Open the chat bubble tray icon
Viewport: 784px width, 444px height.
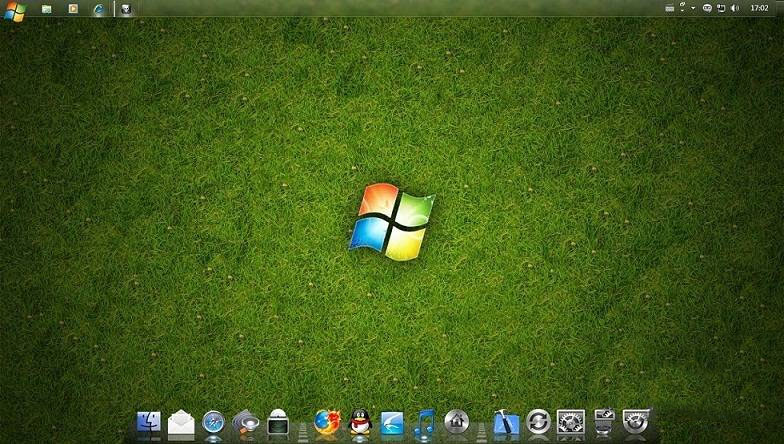[707, 8]
